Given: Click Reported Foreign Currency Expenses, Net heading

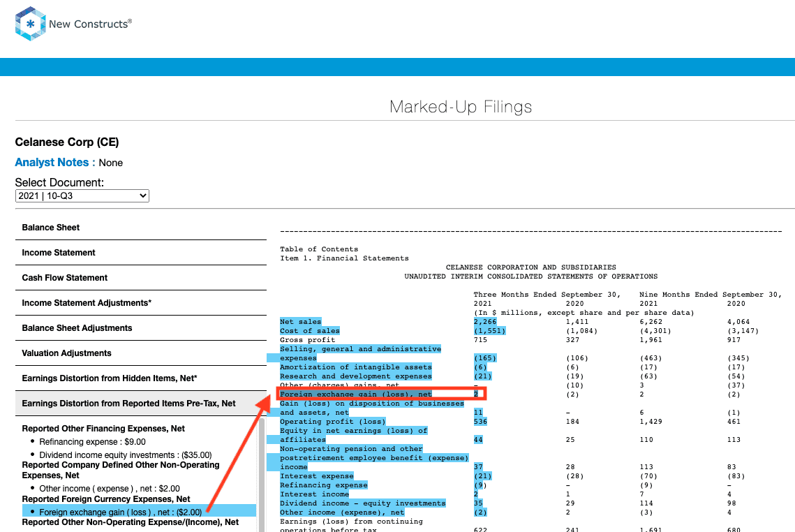Looking at the screenshot, I should (106, 499).
